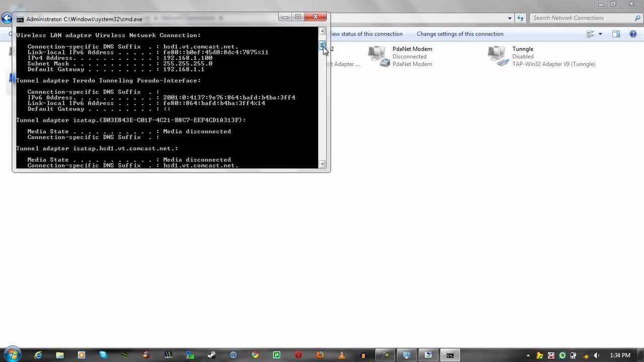Open the Network Connections help icon
The width and height of the screenshot is (644, 362).
(x=633, y=34)
